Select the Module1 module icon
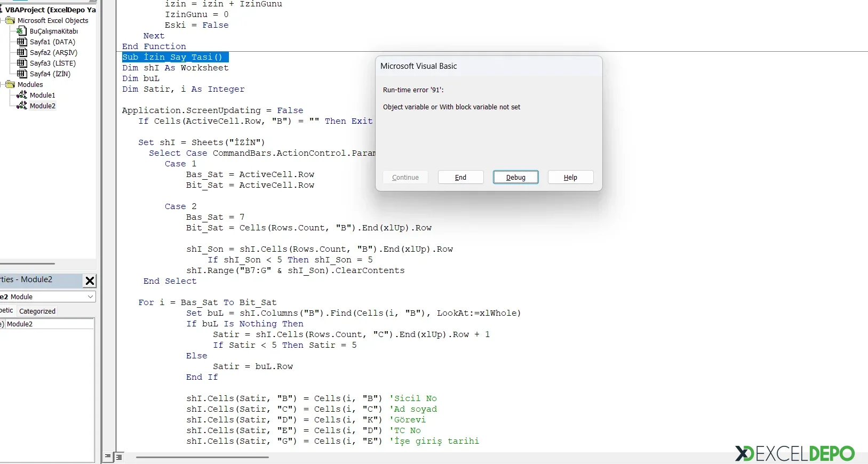Screen dimensions: 868x464 (22, 95)
